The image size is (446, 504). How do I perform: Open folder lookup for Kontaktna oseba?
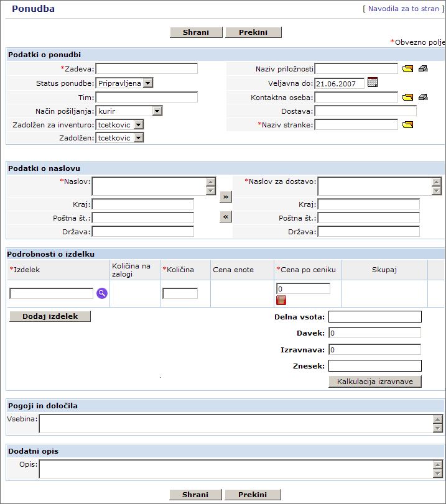click(407, 97)
